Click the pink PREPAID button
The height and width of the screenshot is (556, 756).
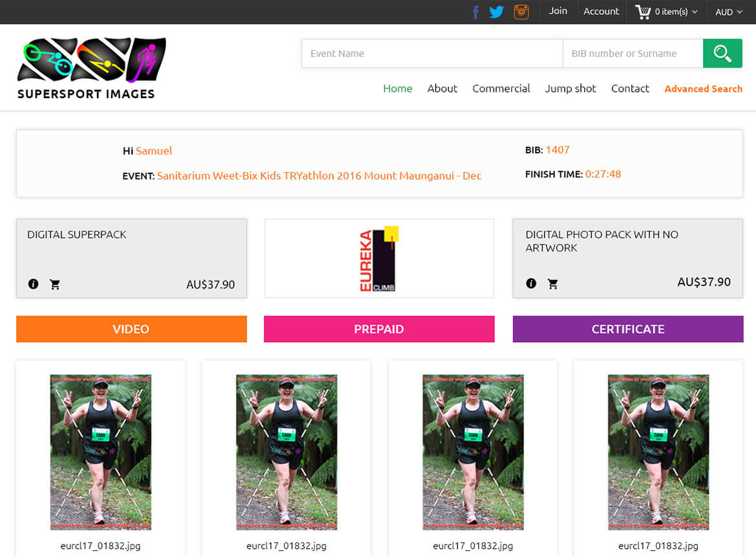(x=379, y=329)
